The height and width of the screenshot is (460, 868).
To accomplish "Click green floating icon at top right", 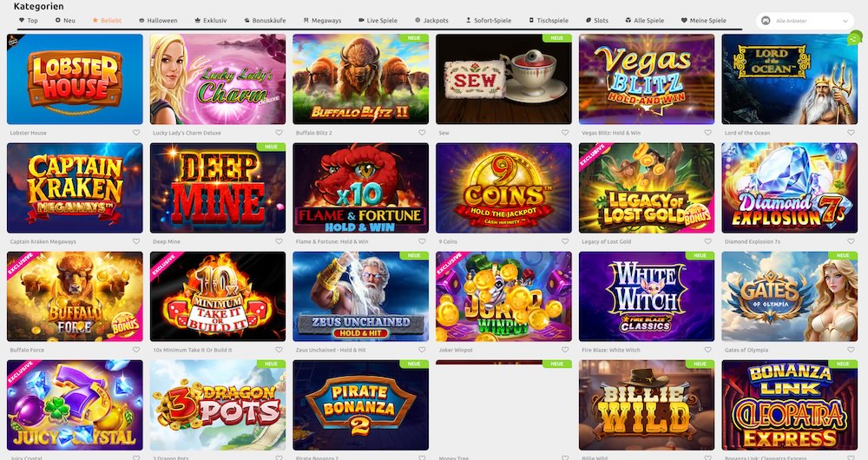I will (x=855, y=38).
